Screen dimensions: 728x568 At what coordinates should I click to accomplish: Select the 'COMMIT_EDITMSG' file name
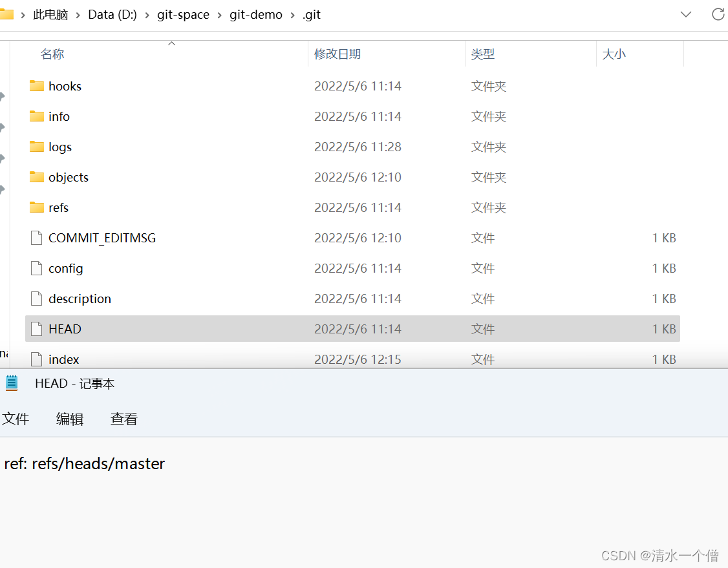pyautogui.click(x=102, y=238)
